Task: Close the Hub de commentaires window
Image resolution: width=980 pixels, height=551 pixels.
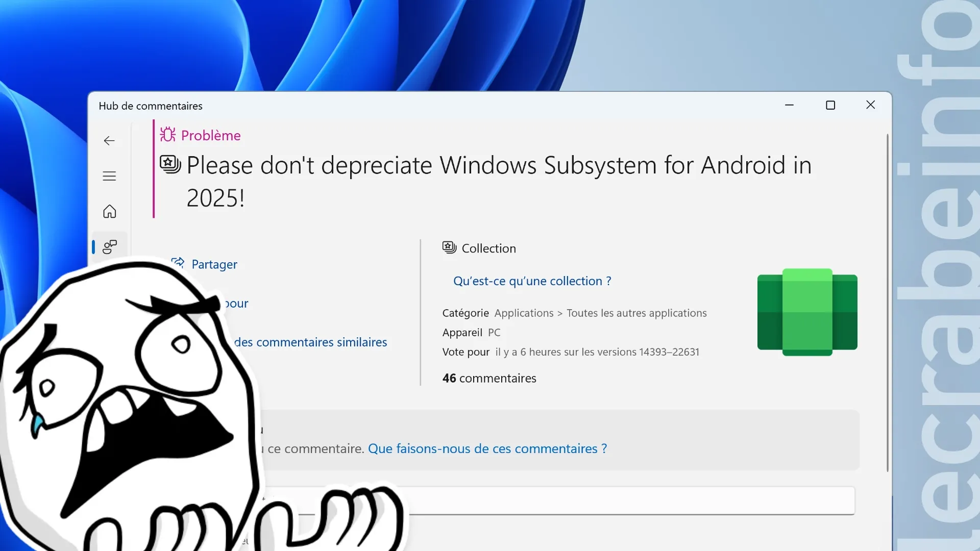Action: pyautogui.click(x=871, y=105)
